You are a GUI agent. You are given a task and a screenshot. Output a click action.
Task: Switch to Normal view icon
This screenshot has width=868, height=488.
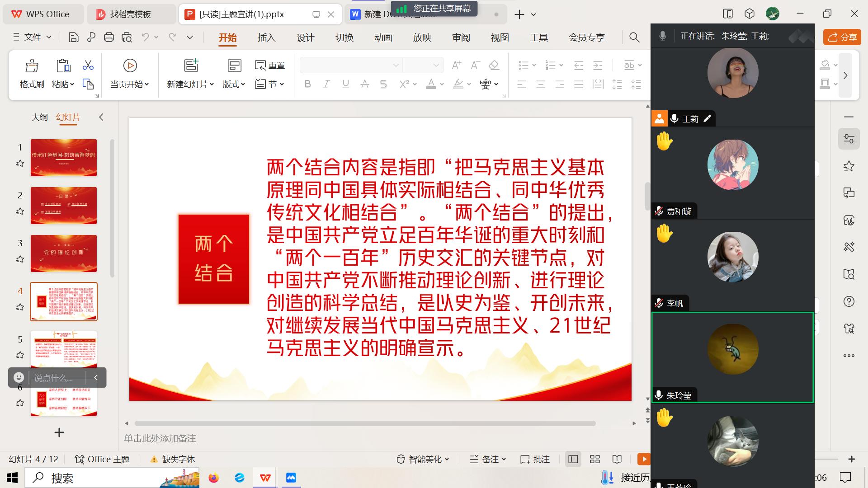(x=573, y=459)
